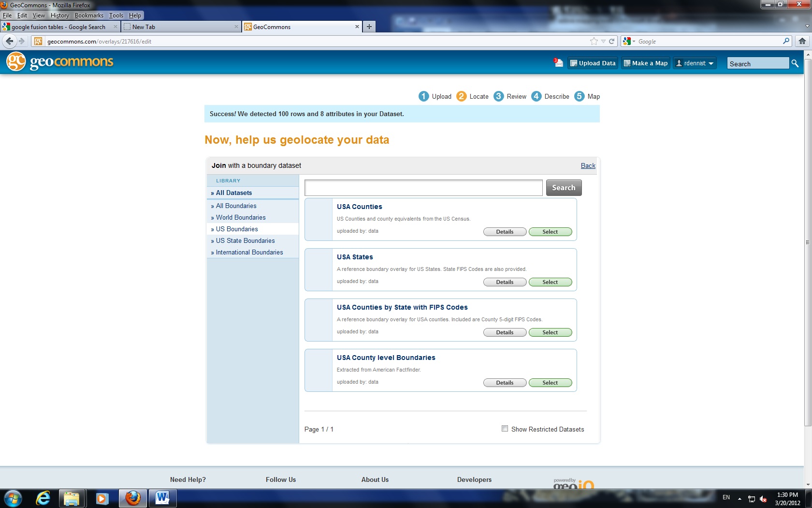Open Internet Explorer from the taskbar
This screenshot has width=812, height=508.
pyautogui.click(x=42, y=498)
